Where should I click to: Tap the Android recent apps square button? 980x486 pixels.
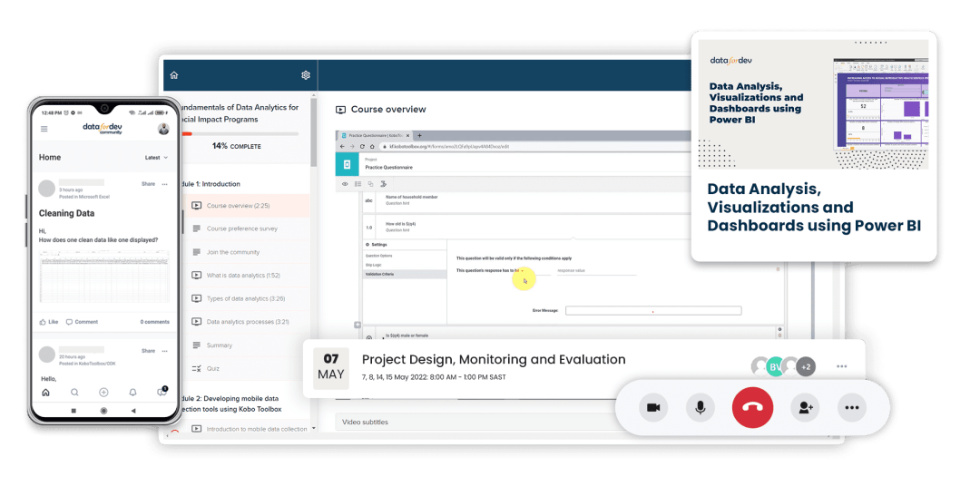(x=73, y=411)
